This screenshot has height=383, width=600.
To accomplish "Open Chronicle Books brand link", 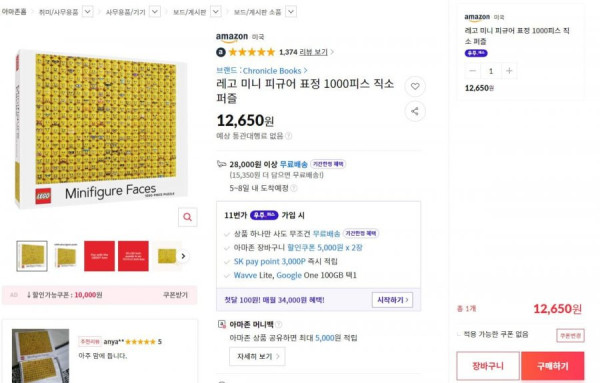I will pos(275,71).
